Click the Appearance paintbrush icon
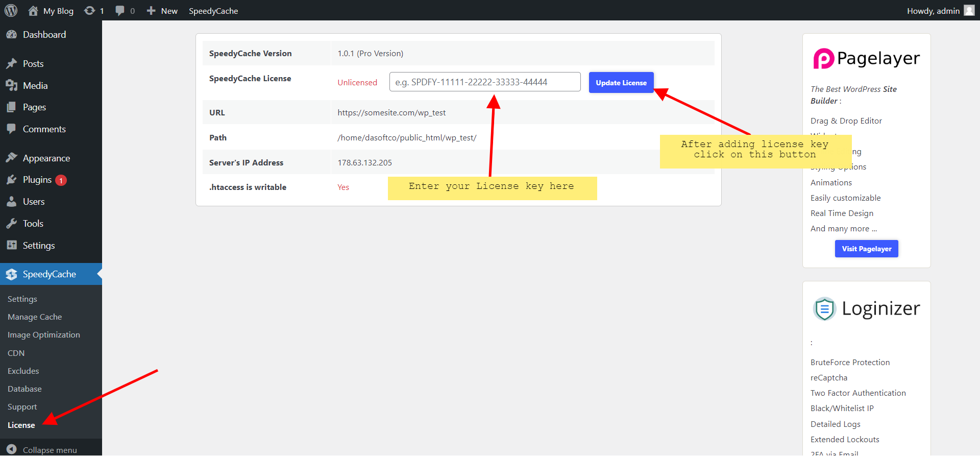Viewport: 980px width, 456px height. (x=11, y=158)
